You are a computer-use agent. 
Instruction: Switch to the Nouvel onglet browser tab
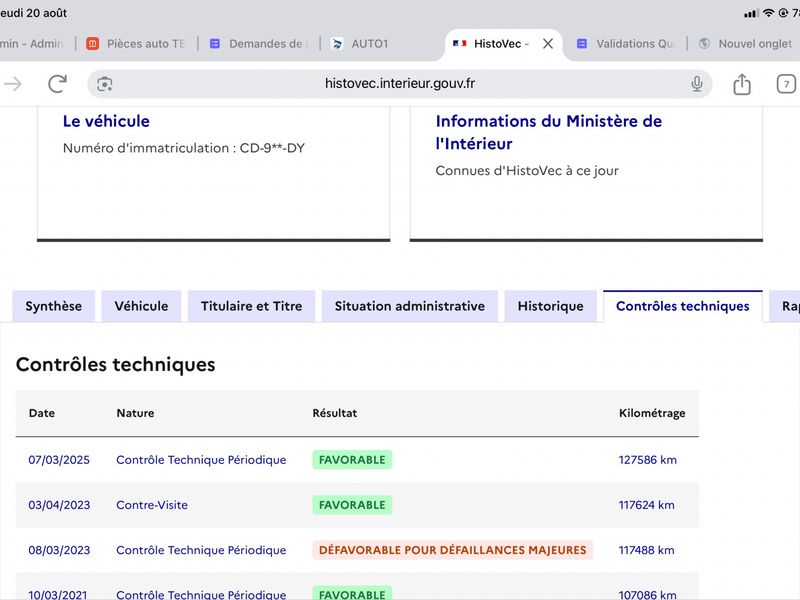click(747, 44)
